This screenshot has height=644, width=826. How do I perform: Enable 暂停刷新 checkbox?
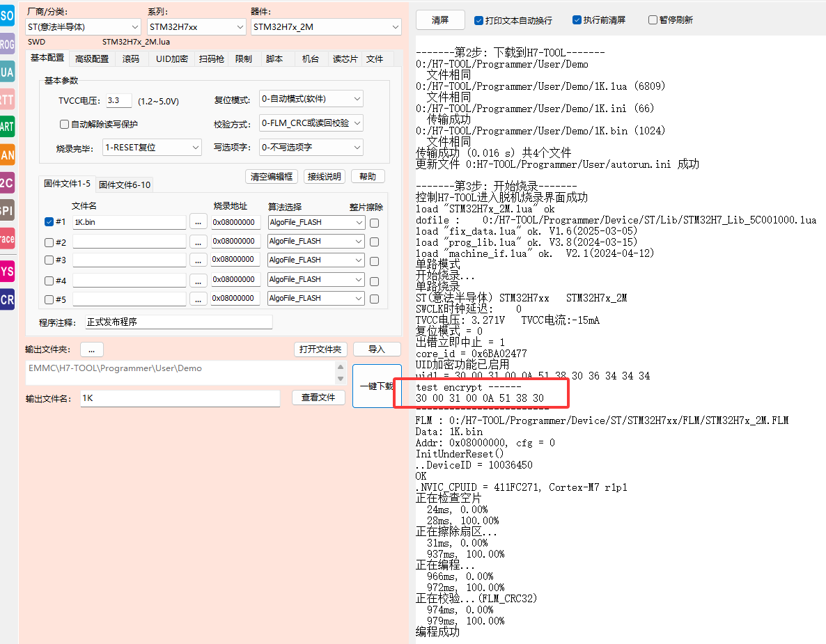[653, 20]
